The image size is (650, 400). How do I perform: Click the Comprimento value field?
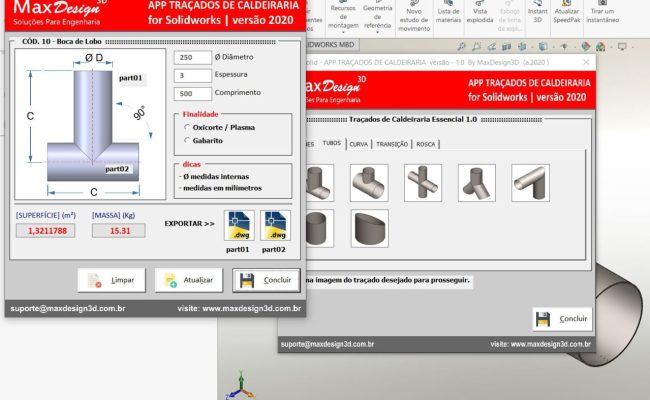coord(191,94)
